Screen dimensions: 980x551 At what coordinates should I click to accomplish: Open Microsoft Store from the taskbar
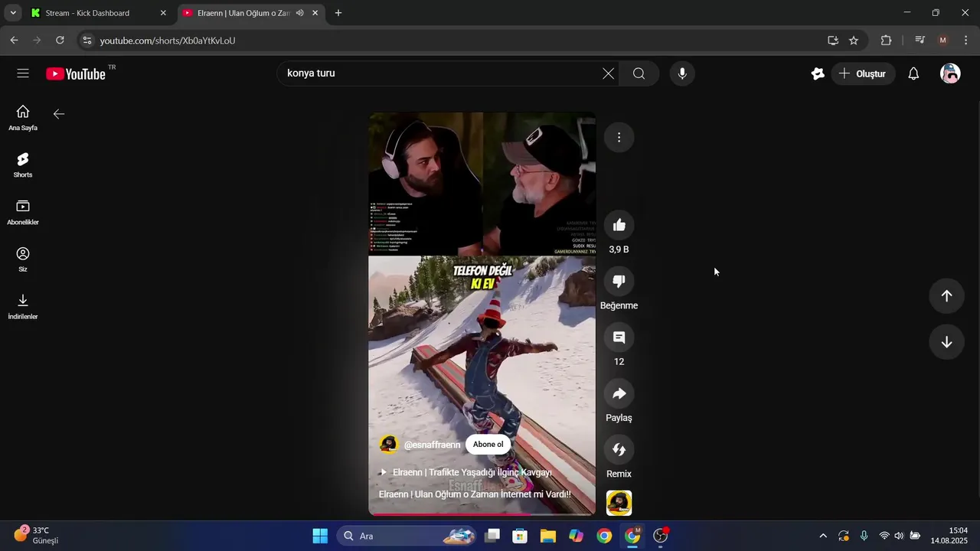coord(520,536)
